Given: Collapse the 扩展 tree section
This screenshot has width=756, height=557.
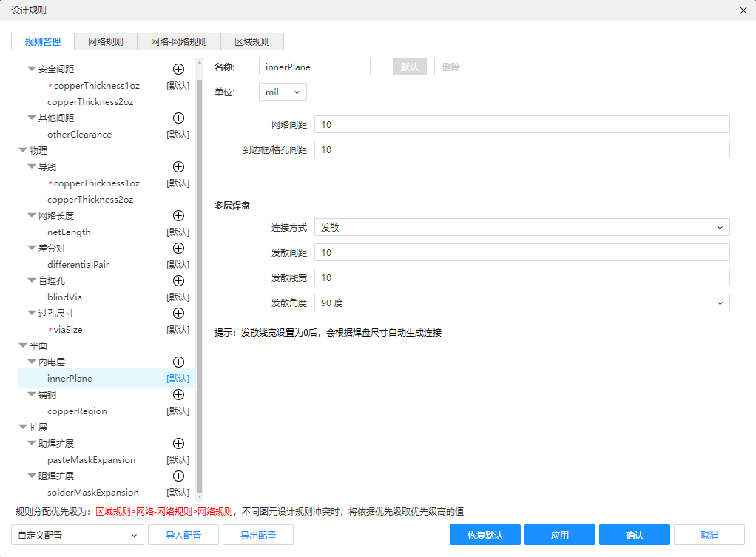Looking at the screenshot, I should (x=22, y=427).
